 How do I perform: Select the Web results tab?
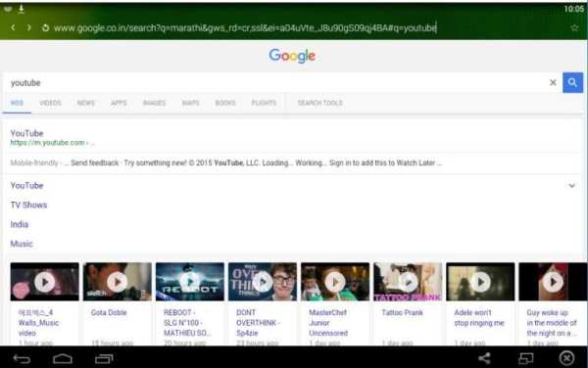17,103
